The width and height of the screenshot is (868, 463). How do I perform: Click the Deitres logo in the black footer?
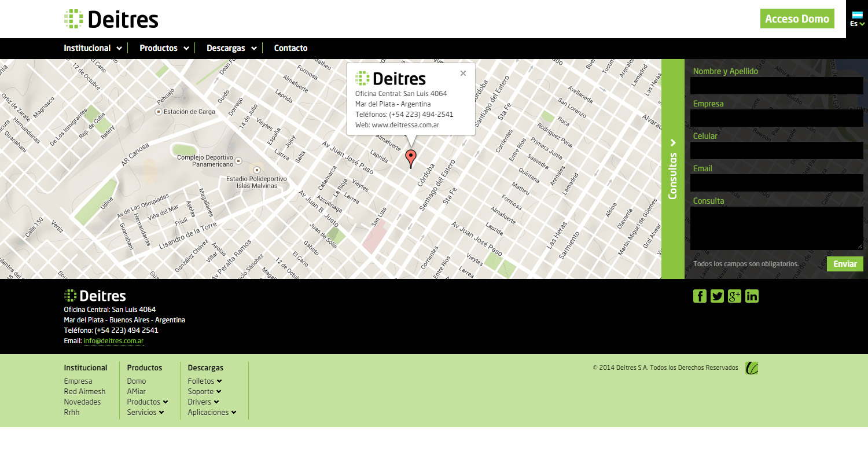coord(95,296)
